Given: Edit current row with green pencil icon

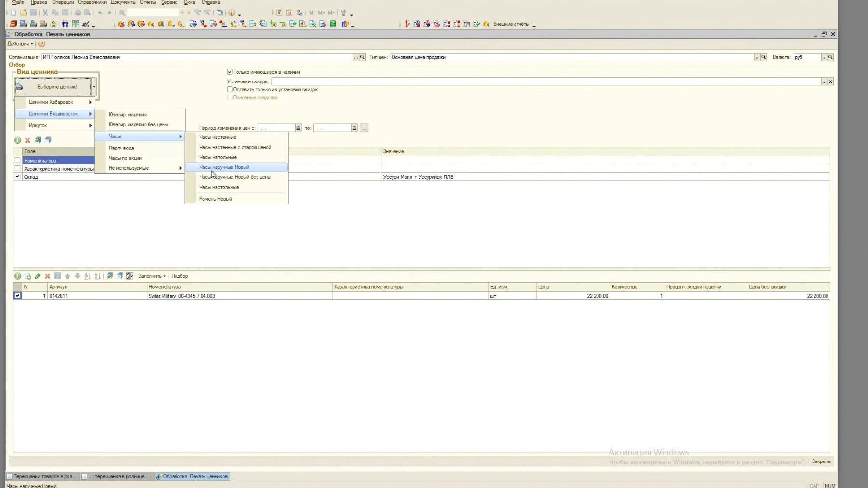Looking at the screenshot, I should [x=38, y=276].
